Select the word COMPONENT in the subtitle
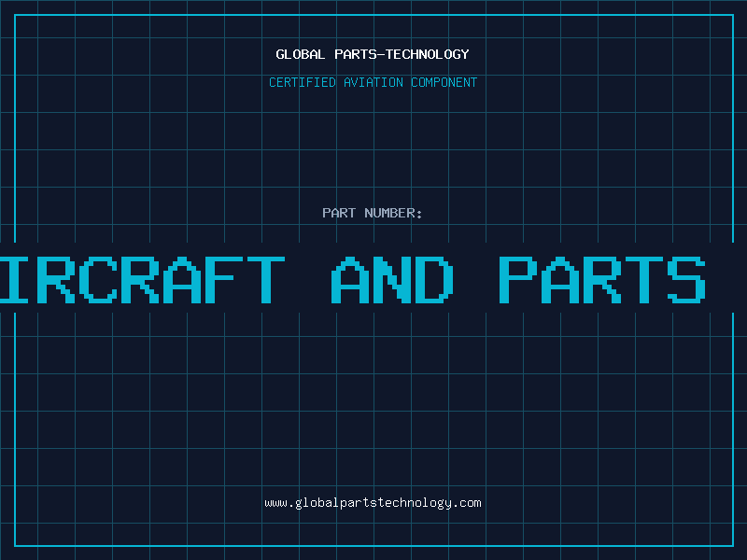 (x=444, y=82)
